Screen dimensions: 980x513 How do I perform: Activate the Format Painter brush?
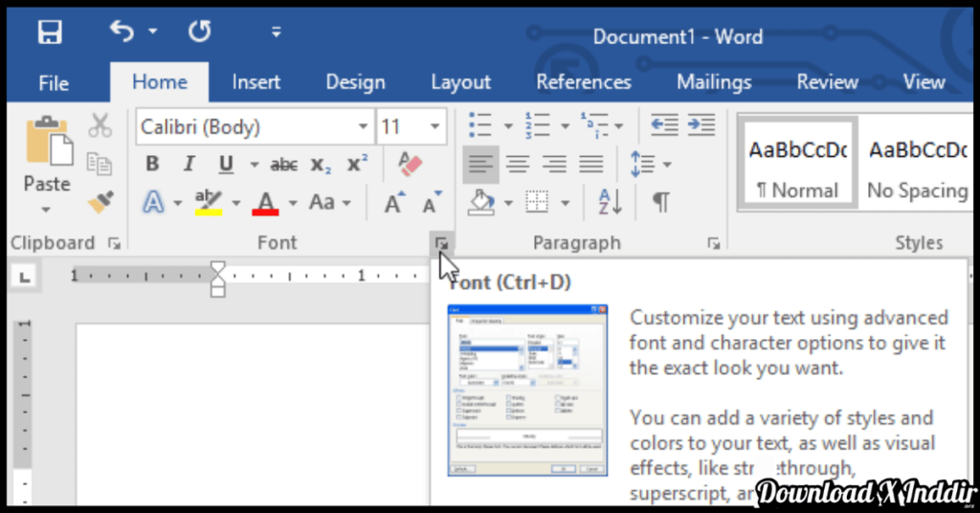(100, 201)
